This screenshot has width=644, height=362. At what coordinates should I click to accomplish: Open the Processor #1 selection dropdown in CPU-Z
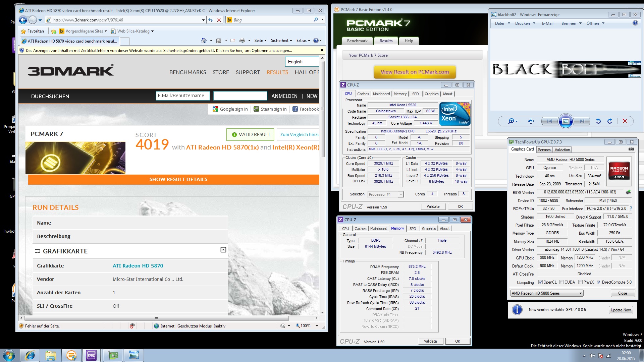(x=400, y=194)
